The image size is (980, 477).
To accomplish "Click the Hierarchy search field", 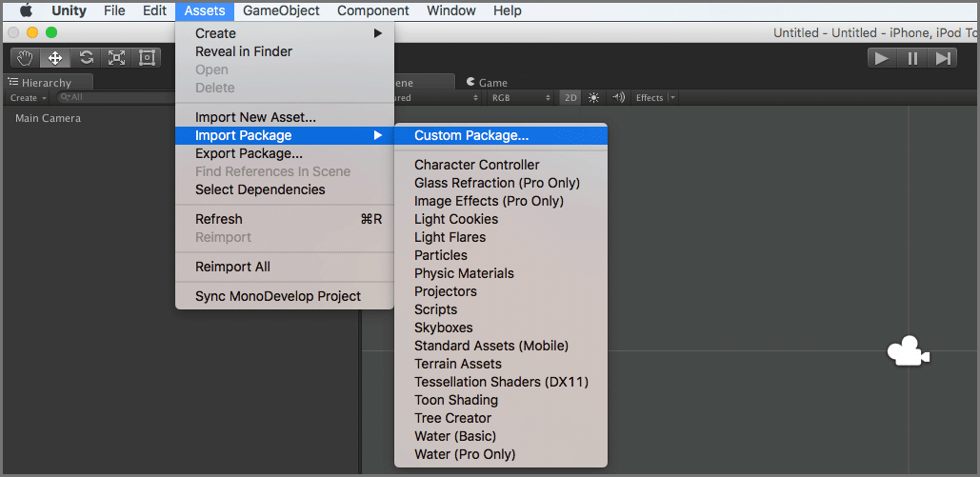I will [x=115, y=97].
